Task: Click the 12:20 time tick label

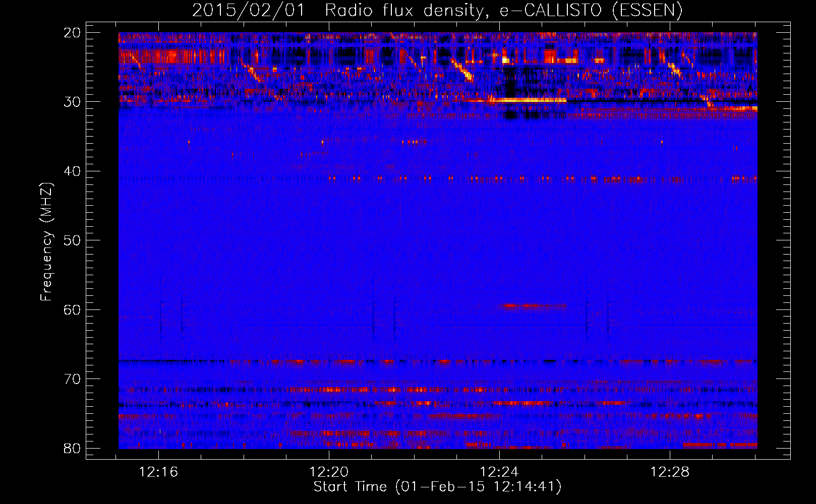Action: (x=329, y=472)
